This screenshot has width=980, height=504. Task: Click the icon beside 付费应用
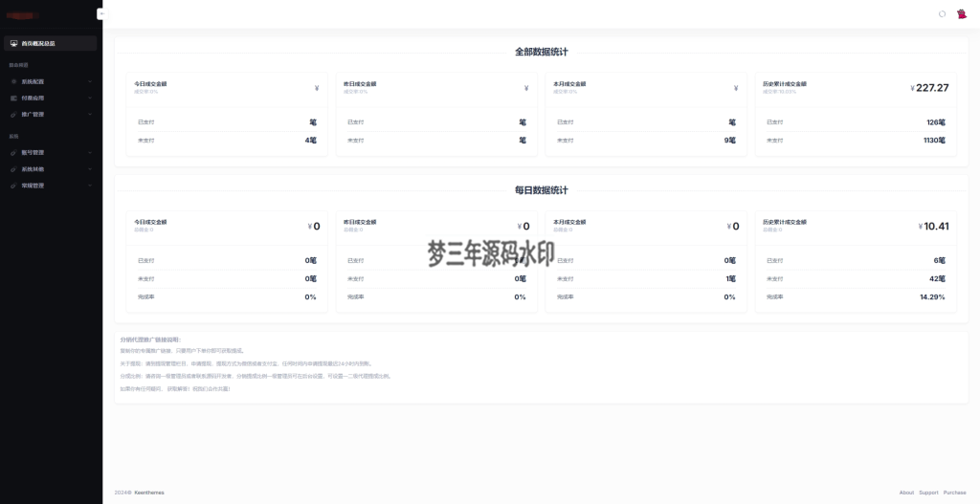pyautogui.click(x=12, y=98)
